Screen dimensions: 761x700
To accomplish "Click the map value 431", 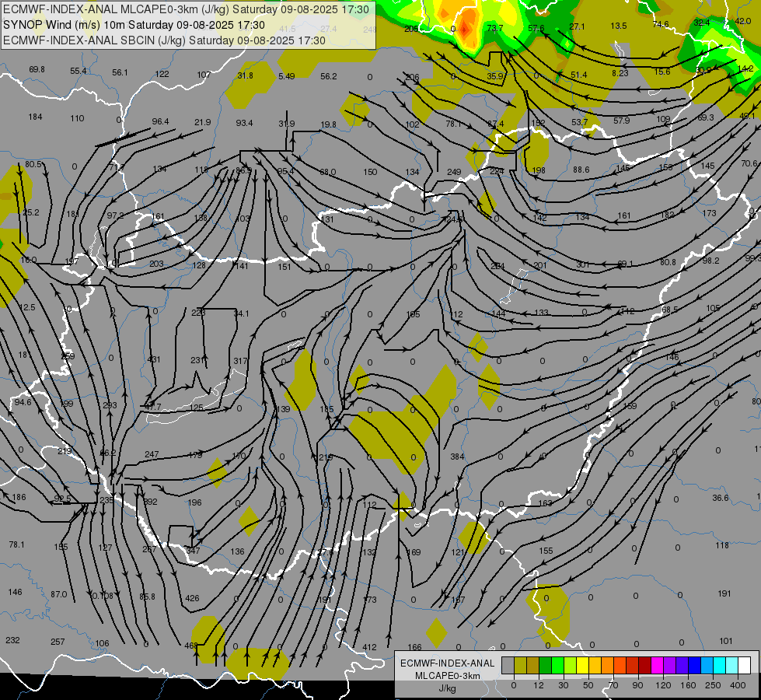I will (154, 359).
